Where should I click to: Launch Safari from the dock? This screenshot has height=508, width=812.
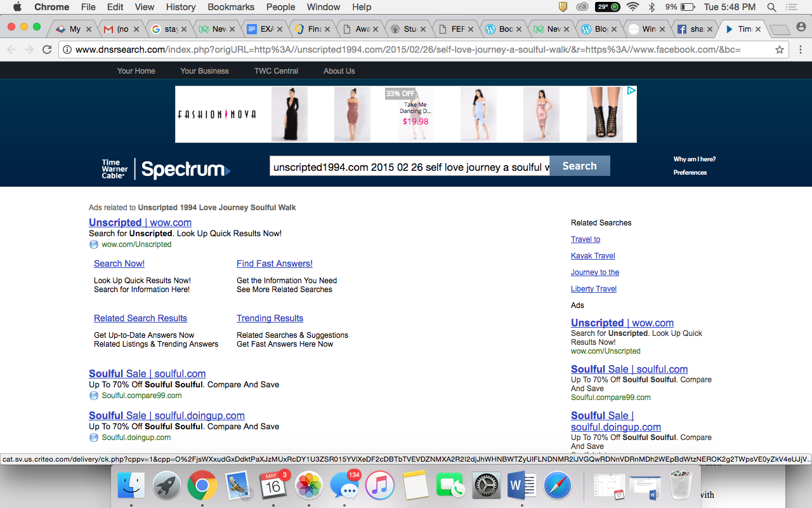[x=558, y=486]
